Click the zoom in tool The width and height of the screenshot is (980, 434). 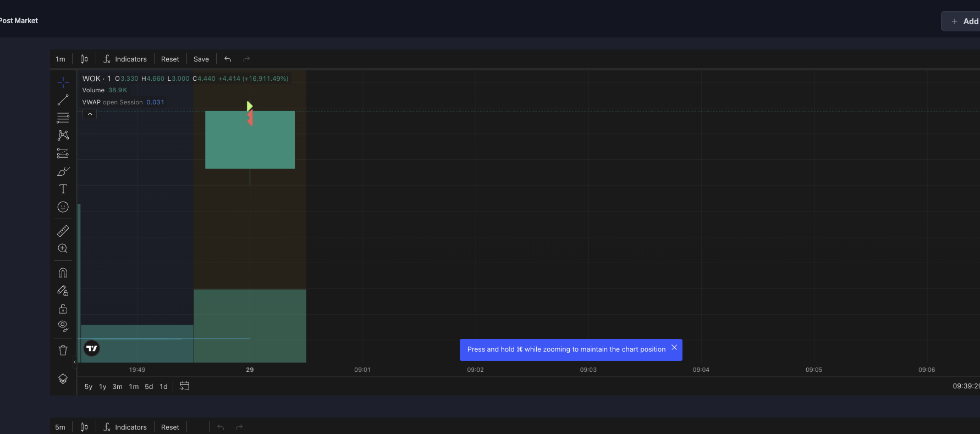(x=63, y=249)
